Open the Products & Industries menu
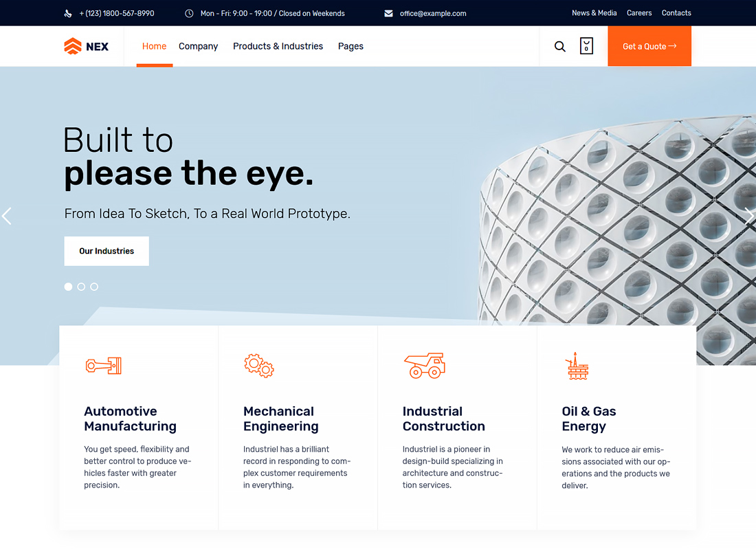Viewport: 756px width, 550px height. (278, 46)
